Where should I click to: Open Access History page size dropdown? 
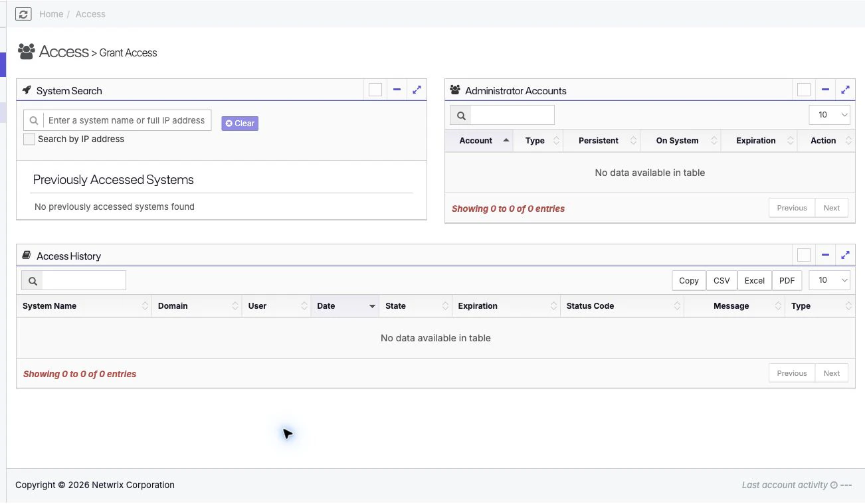(x=830, y=280)
